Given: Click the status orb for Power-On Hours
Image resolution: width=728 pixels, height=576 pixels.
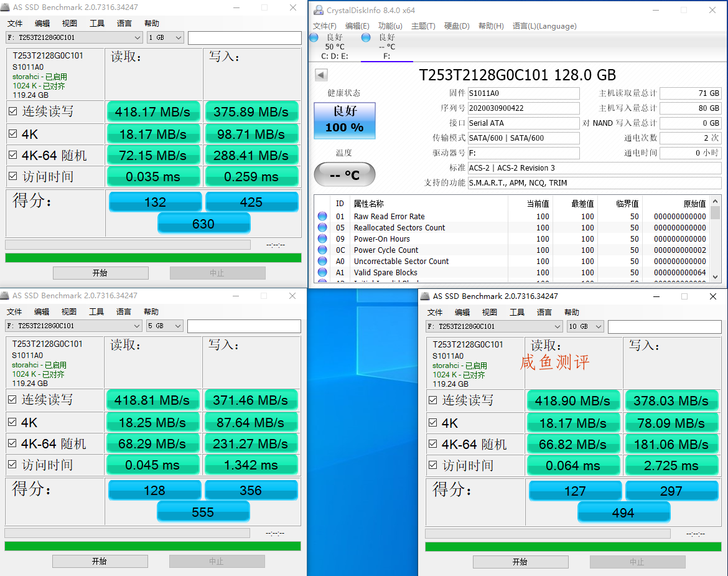Looking at the screenshot, I should [x=322, y=238].
